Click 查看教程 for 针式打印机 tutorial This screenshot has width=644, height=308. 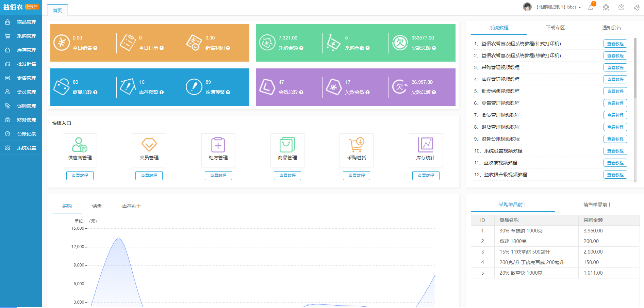[x=615, y=44]
